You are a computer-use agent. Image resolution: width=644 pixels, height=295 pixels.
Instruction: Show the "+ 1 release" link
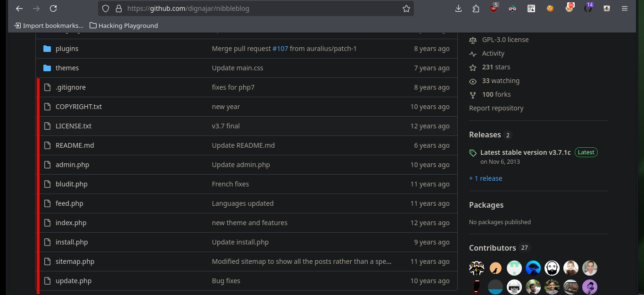click(486, 178)
